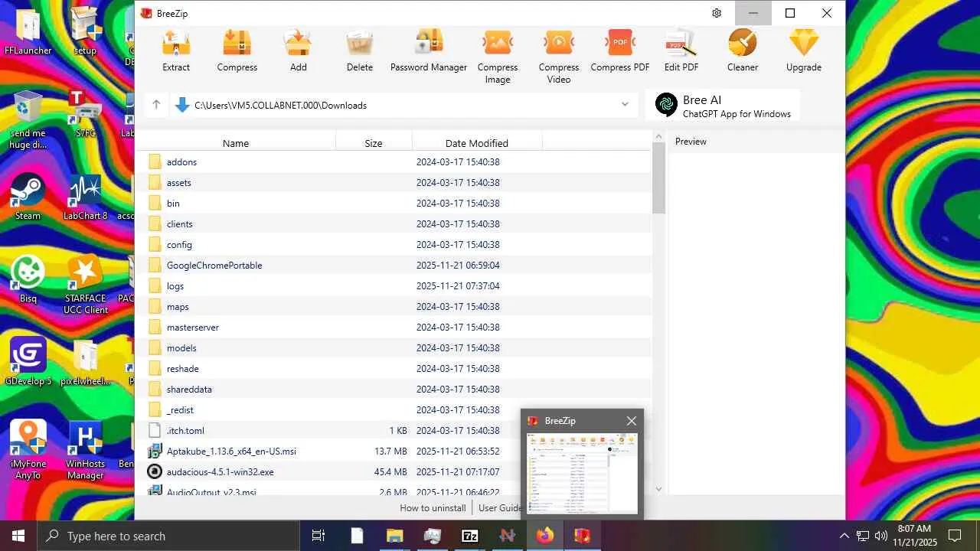Click the file list scroll-down arrow

click(659, 489)
